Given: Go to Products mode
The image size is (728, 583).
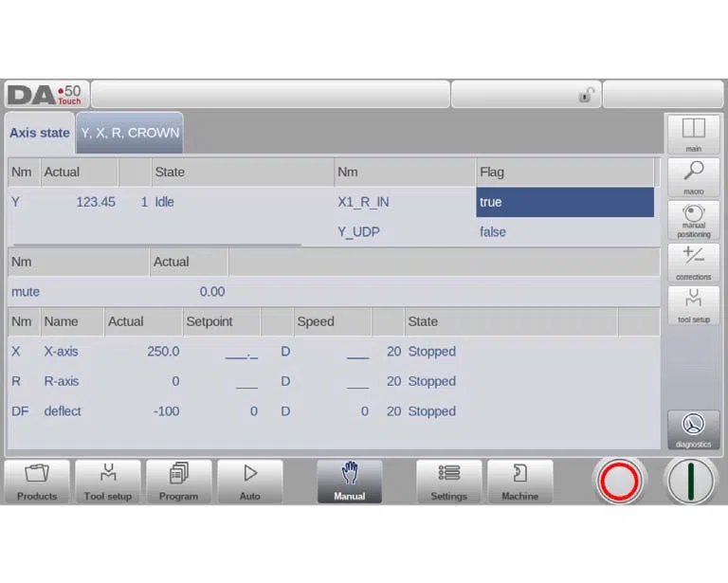Looking at the screenshot, I should tap(37, 482).
